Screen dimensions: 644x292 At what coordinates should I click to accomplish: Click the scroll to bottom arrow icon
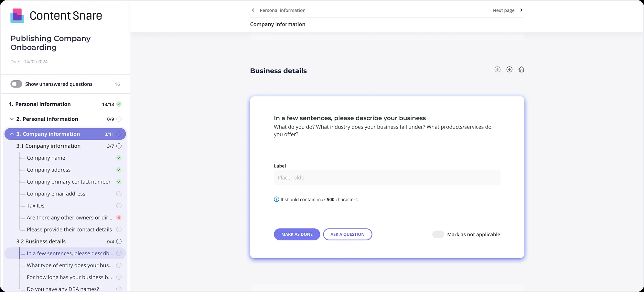pos(509,69)
